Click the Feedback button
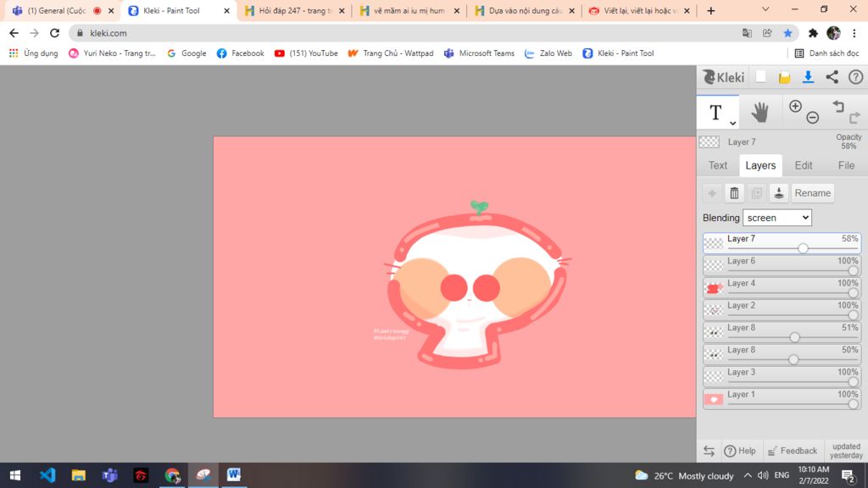The height and width of the screenshot is (488, 868). click(793, 451)
